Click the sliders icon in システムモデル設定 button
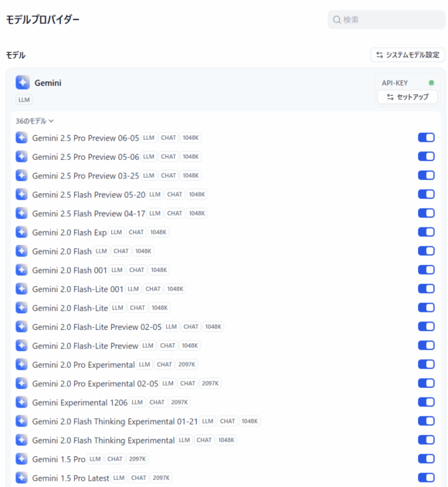 [379, 55]
